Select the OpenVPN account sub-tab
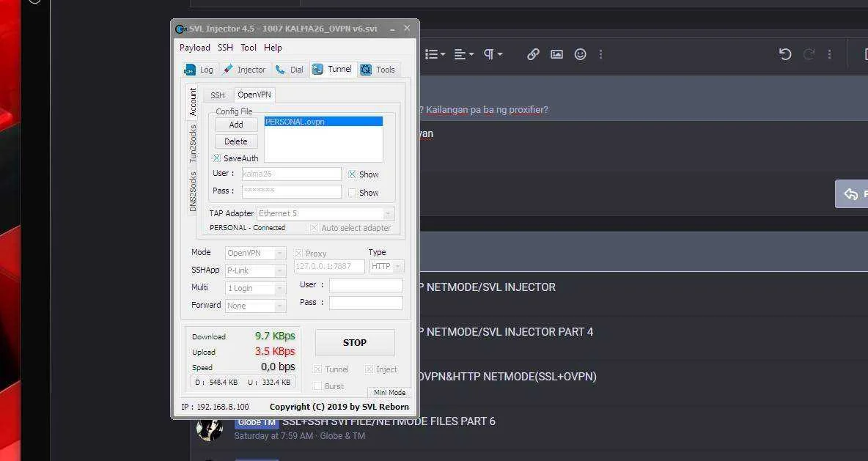 [x=254, y=95]
